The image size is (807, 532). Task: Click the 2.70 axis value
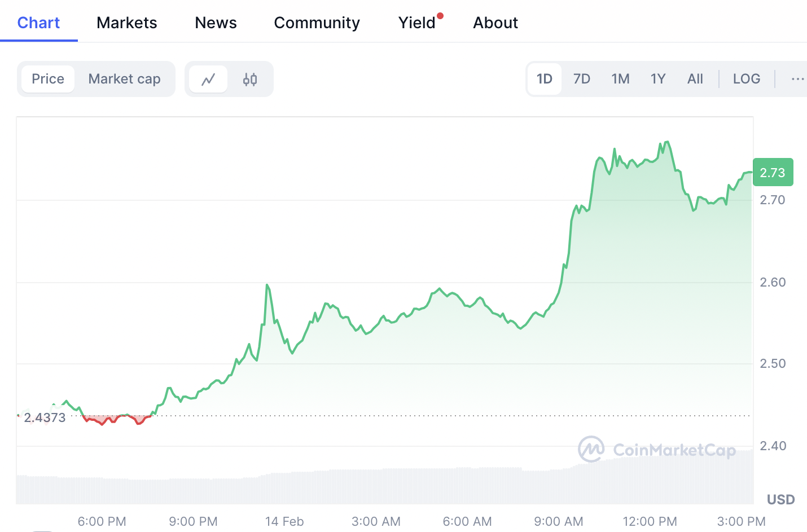point(773,200)
